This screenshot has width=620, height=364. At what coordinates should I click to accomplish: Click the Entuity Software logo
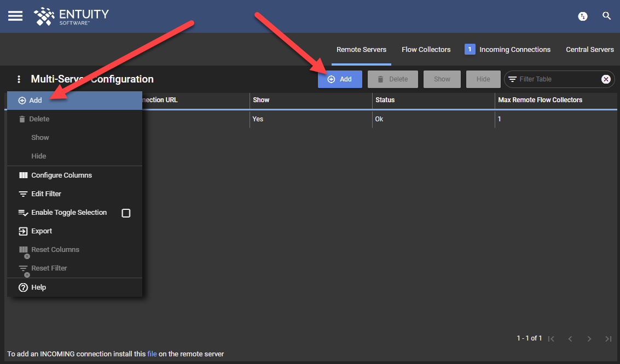pyautogui.click(x=71, y=16)
